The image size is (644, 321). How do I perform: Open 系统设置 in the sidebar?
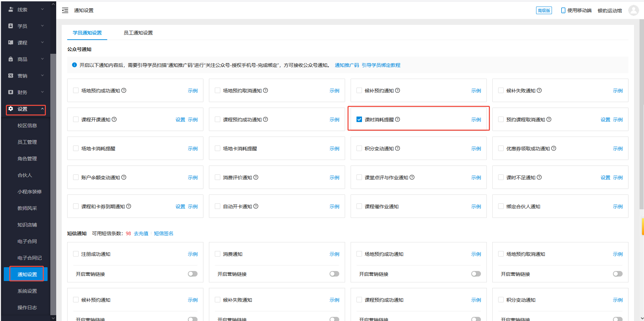pyautogui.click(x=27, y=291)
